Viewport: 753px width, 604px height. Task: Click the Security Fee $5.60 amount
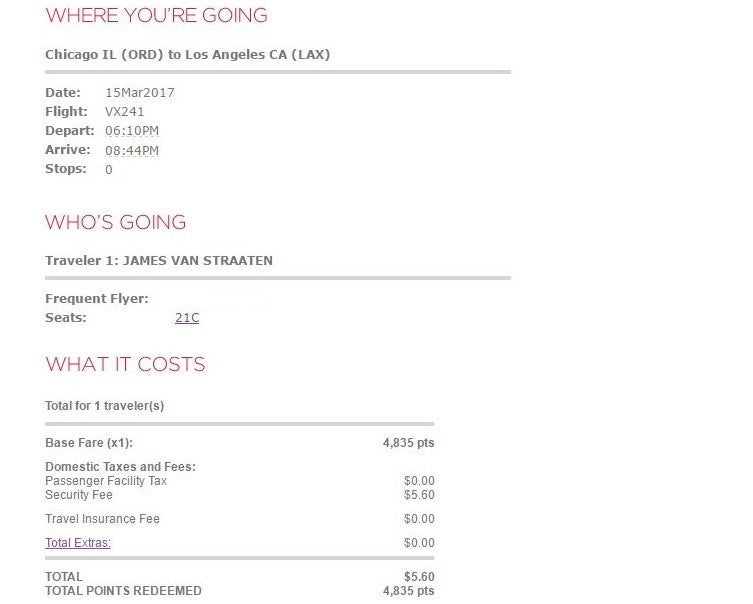(x=419, y=495)
